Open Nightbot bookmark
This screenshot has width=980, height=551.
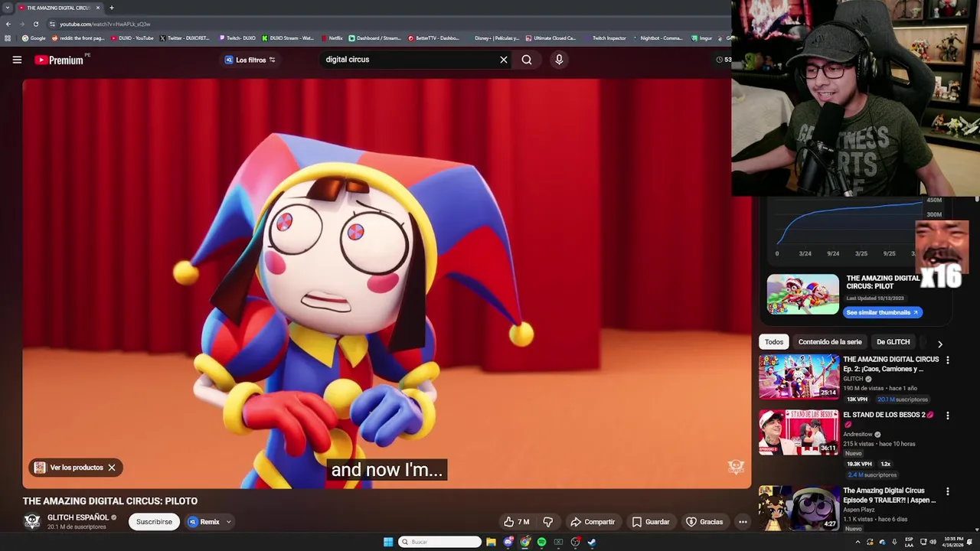(658, 38)
